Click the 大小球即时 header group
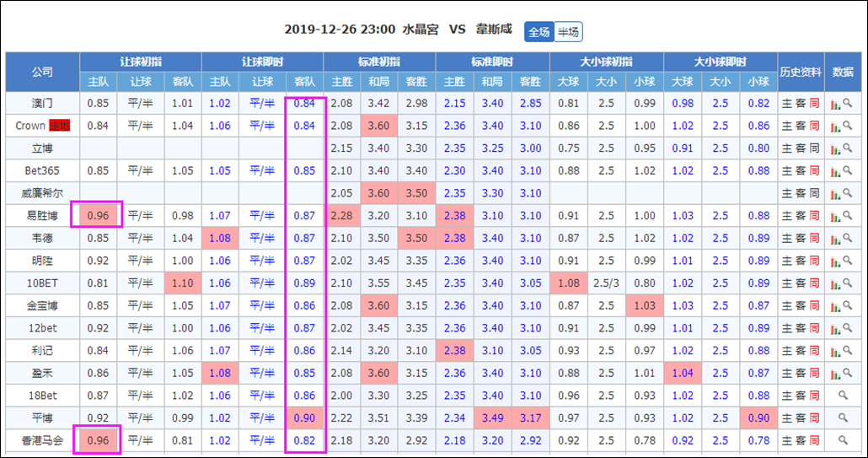This screenshot has height=458, width=868. point(720,62)
